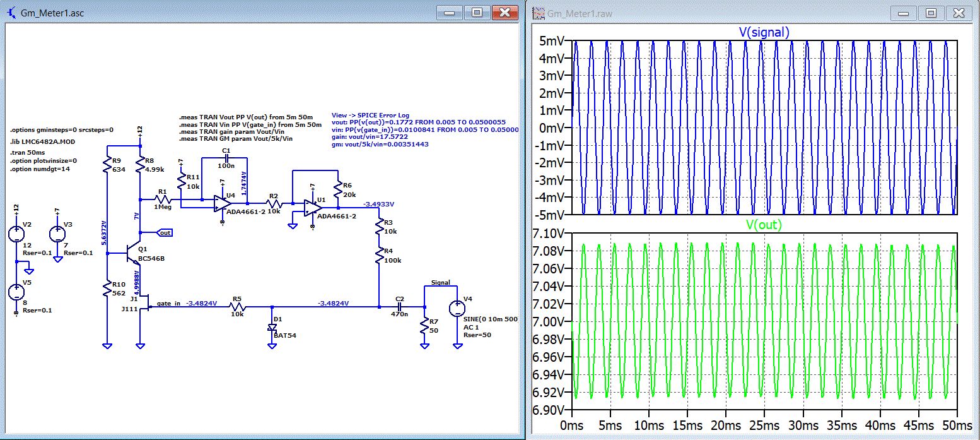Click the .tran 50ms directive text
Image resolution: width=980 pixels, height=440 pixels.
coord(28,153)
